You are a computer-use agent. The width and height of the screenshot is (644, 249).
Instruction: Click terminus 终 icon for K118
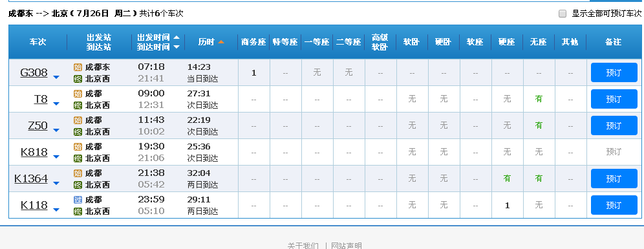click(x=78, y=211)
